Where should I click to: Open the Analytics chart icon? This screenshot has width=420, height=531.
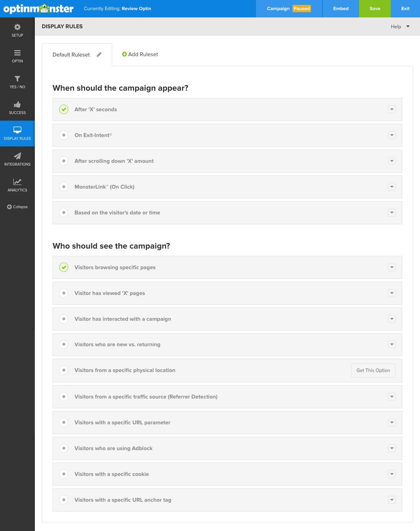coord(17,182)
